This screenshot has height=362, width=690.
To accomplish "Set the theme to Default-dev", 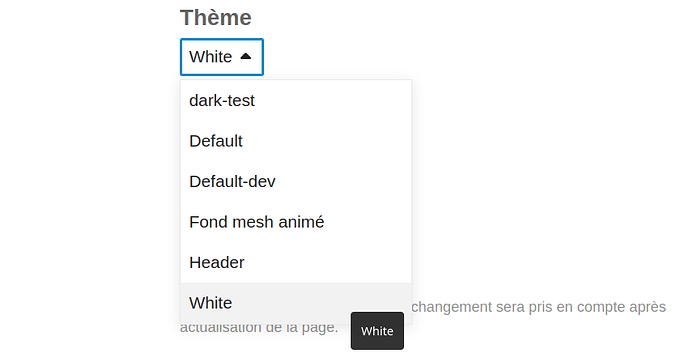I will click(296, 182).
